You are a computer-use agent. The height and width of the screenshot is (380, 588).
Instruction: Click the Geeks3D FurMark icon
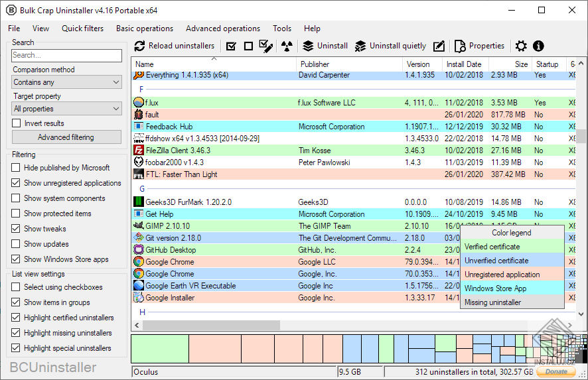[139, 202]
